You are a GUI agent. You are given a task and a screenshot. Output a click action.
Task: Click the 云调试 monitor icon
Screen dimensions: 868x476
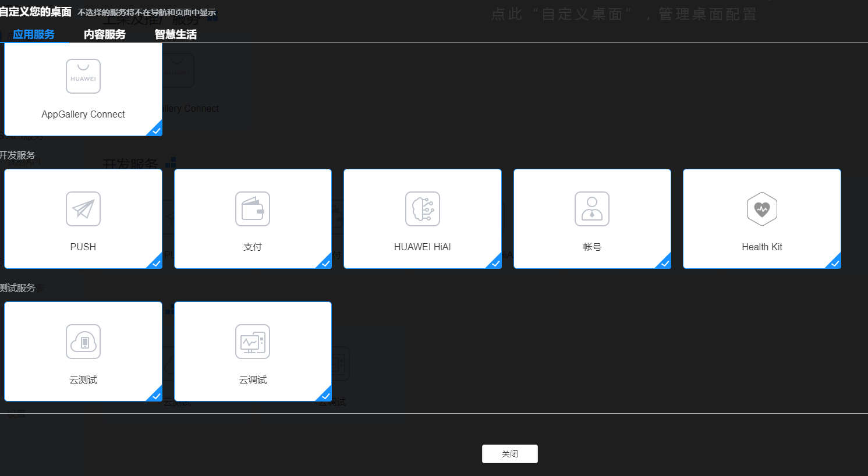253,342
